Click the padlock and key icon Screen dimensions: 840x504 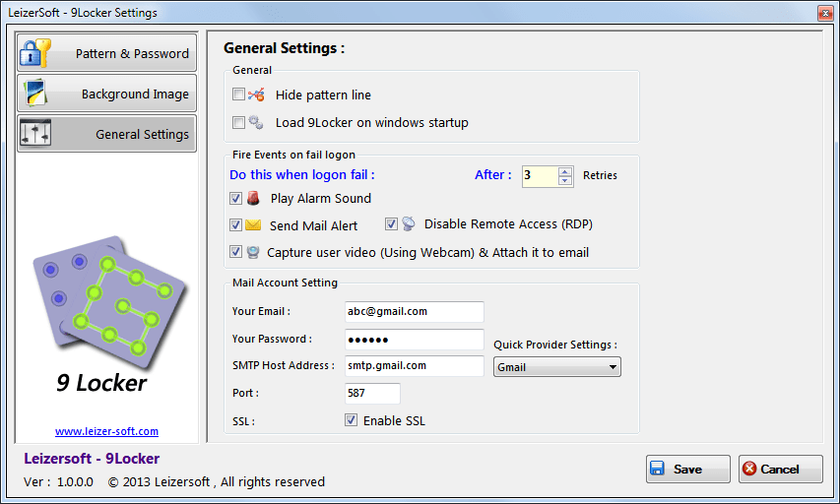pos(36,53)
